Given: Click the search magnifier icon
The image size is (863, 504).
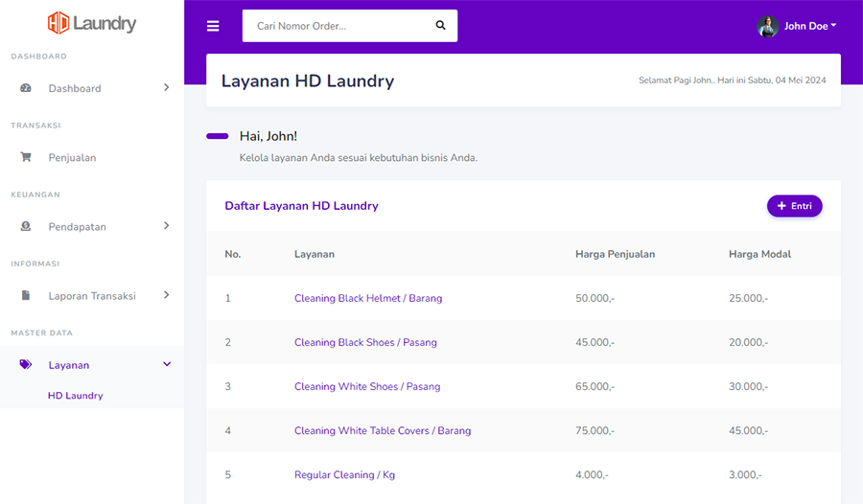Looking at the screenshot, I should pyautogui.click(x=440, y=25).
